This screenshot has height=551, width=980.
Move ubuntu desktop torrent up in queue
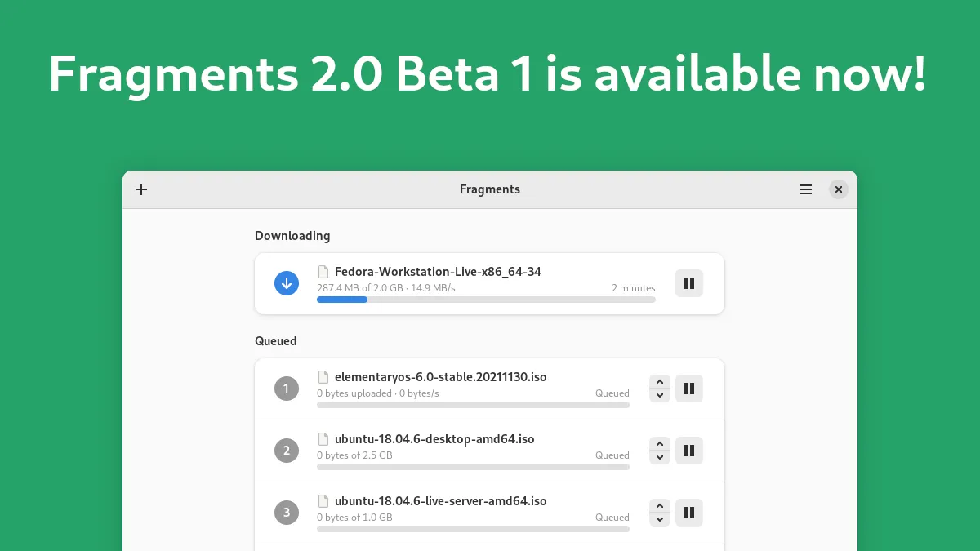pos(660,444)
